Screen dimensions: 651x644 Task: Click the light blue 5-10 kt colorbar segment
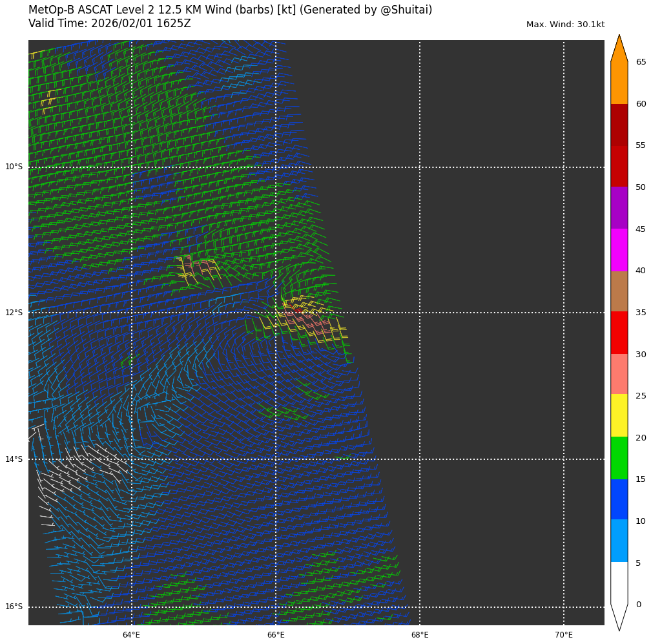[x=619, y=541]
